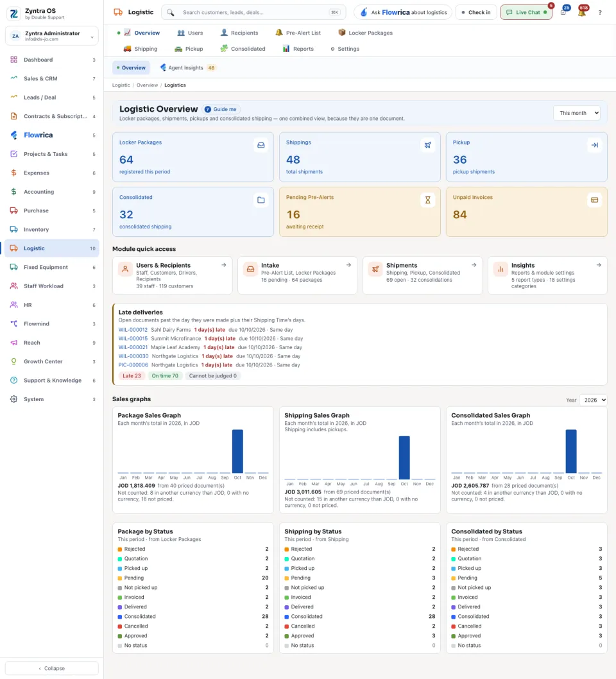Open Shipments quick access arrow
The image size is (616, 679).
coord(474,265)
